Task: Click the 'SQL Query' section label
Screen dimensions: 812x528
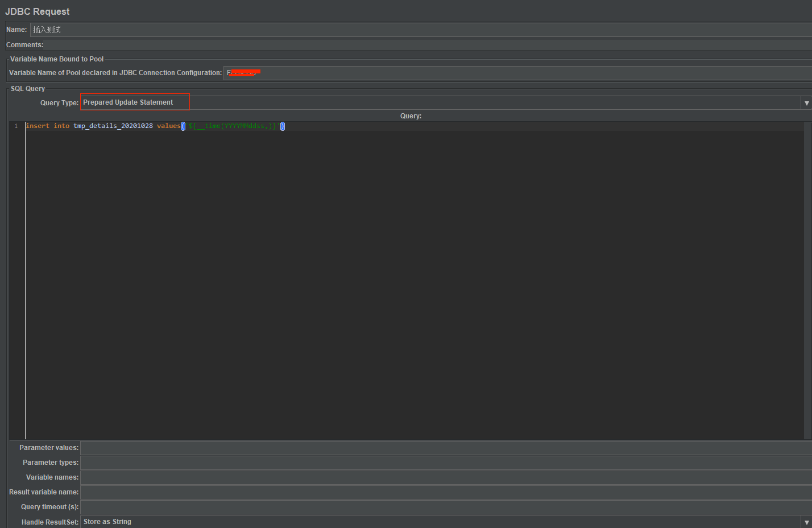Action: 28,89
